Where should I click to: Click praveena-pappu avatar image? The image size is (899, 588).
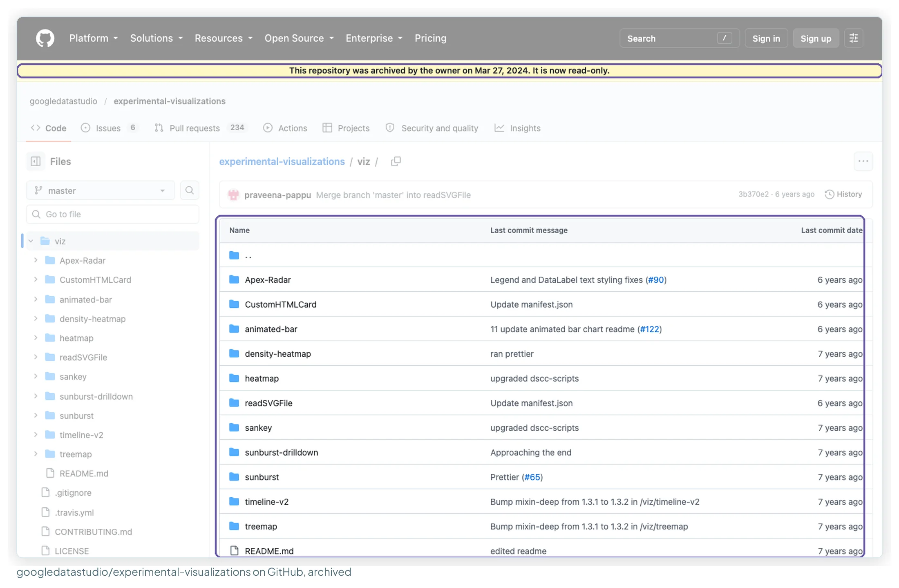pos(233,195)
